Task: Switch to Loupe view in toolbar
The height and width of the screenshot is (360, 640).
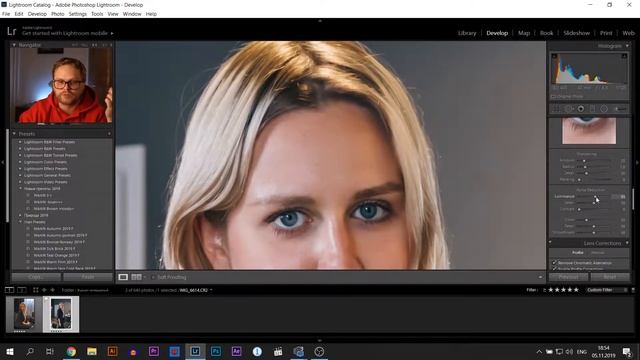Action: point(123,277)
